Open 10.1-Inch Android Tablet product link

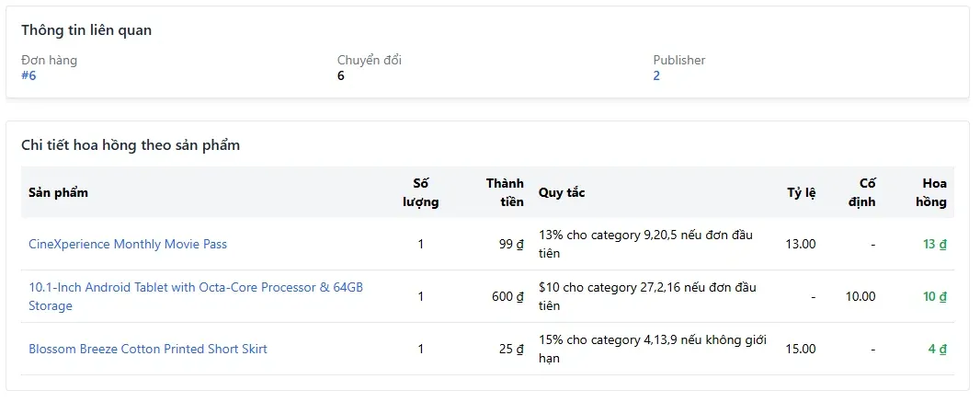pos(196,296)
